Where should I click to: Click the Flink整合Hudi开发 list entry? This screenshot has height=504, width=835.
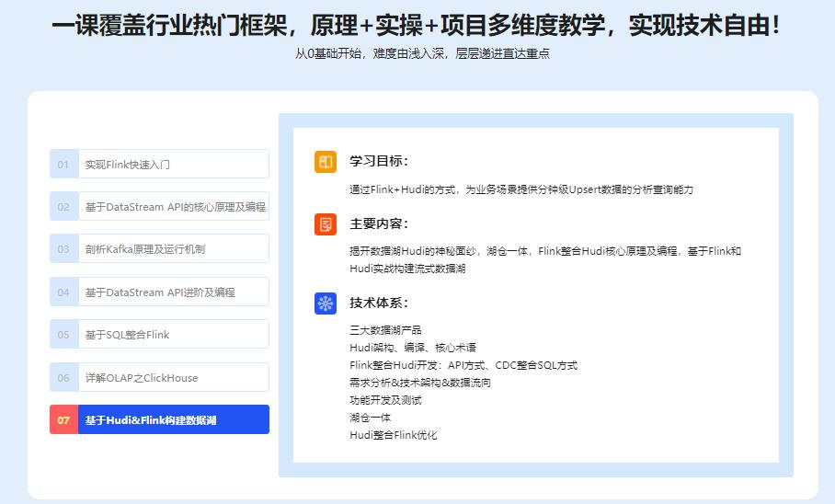point(463,365)
